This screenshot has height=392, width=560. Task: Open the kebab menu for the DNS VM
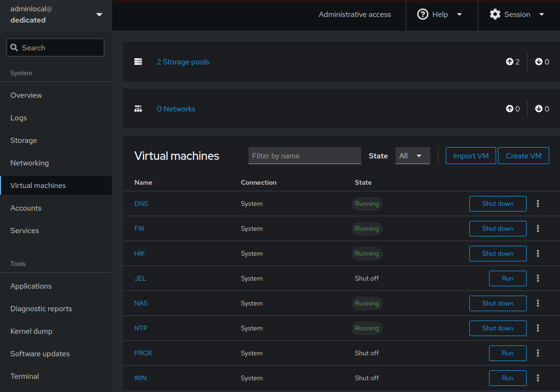pyautogui.click(x=538, y=204)
